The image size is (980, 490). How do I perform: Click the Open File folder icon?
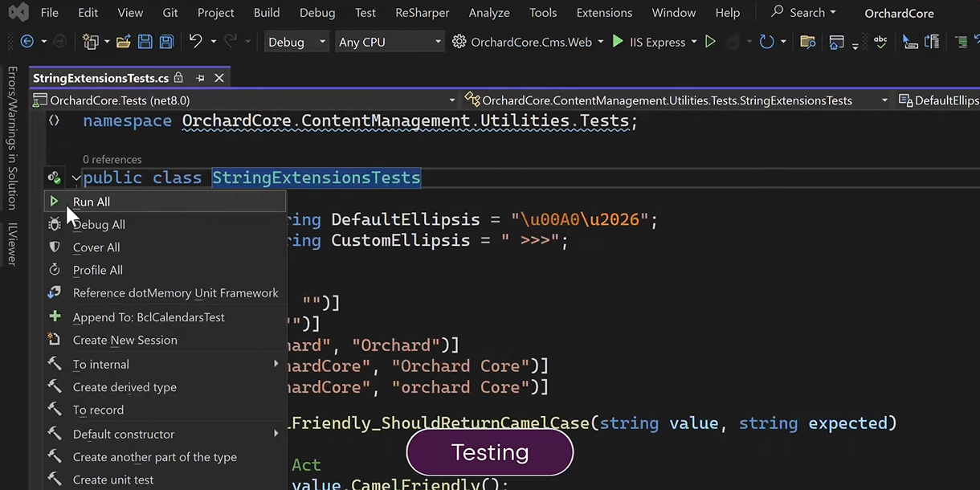pyautogui.click(x=123, y=42)
